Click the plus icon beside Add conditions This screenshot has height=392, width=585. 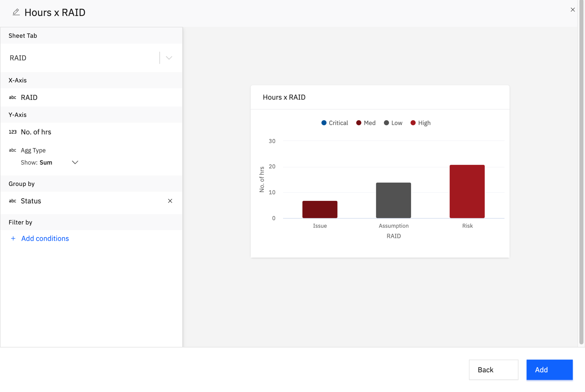coord(13,238)
